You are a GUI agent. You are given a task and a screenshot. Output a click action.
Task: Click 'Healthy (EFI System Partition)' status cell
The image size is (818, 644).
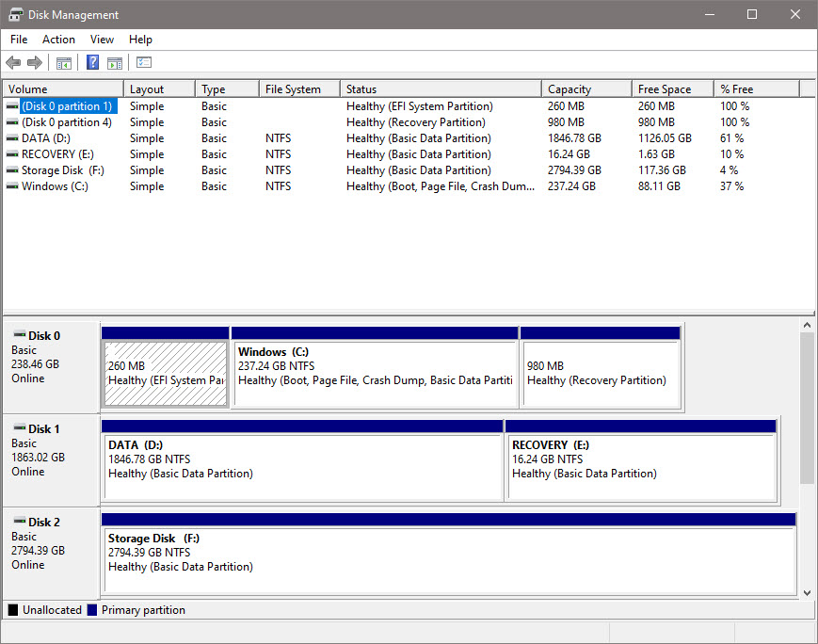pyautogui.click(x=420, y=106)
